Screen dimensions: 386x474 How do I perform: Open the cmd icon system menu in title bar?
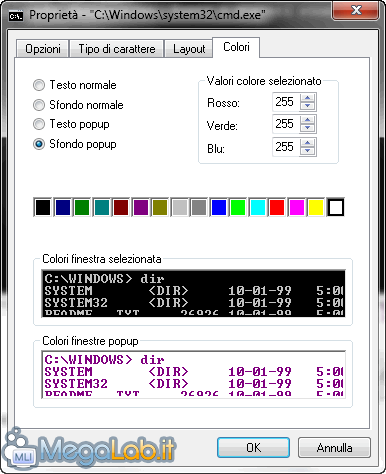tap(16, 15)
